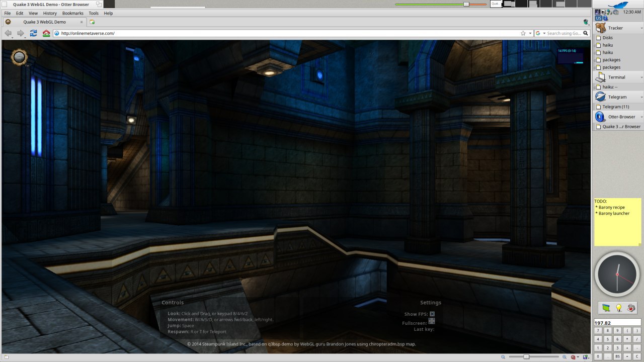Expand the Telegram group arrow

coord(641,97)
